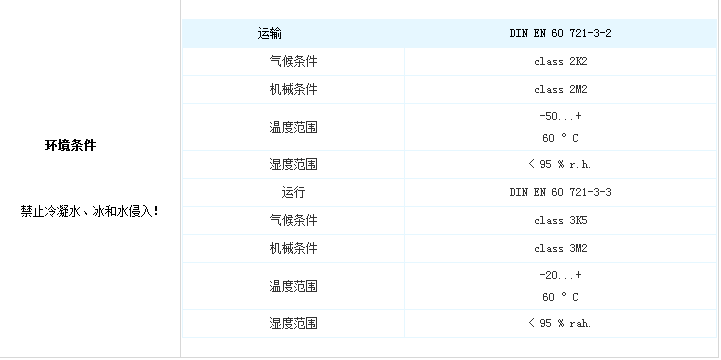Click the < 95 % rah. cell
Screen dimensions: 721x360
pos(560,323)
